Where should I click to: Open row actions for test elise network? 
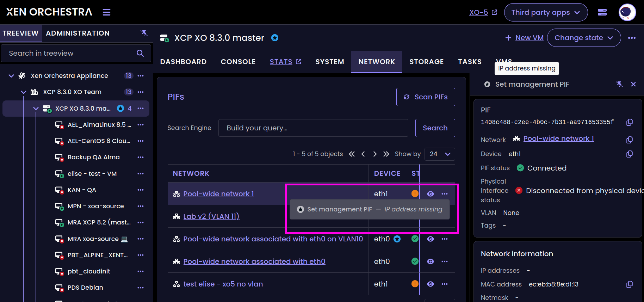point(445,284)
